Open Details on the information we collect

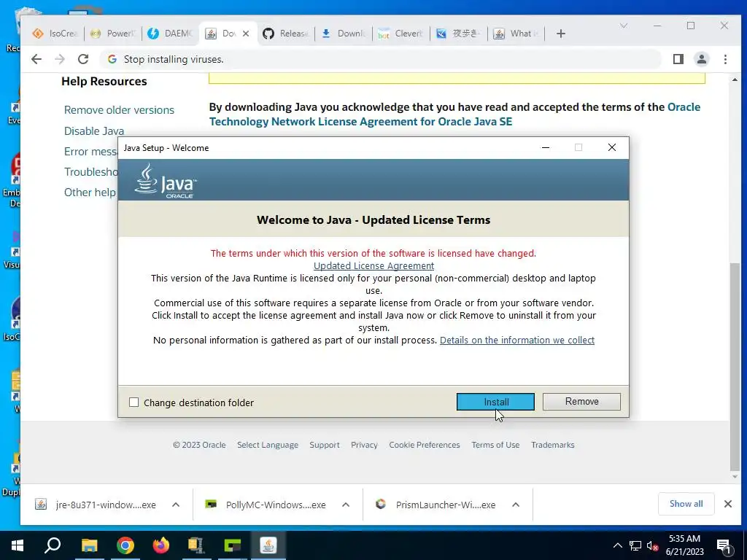[x=517, y=340]
